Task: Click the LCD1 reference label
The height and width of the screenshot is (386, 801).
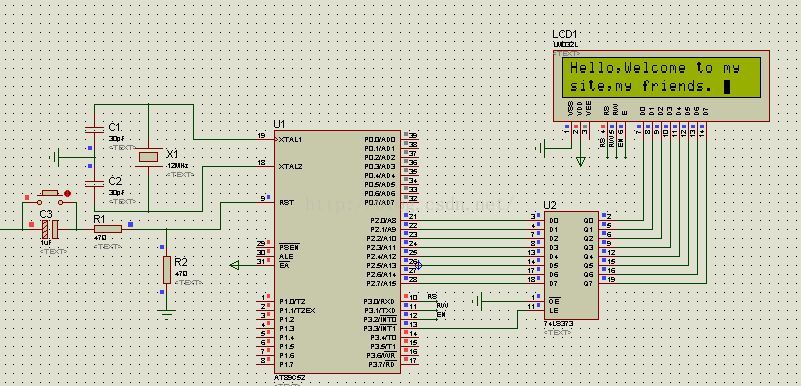Action: click(566, 34)
